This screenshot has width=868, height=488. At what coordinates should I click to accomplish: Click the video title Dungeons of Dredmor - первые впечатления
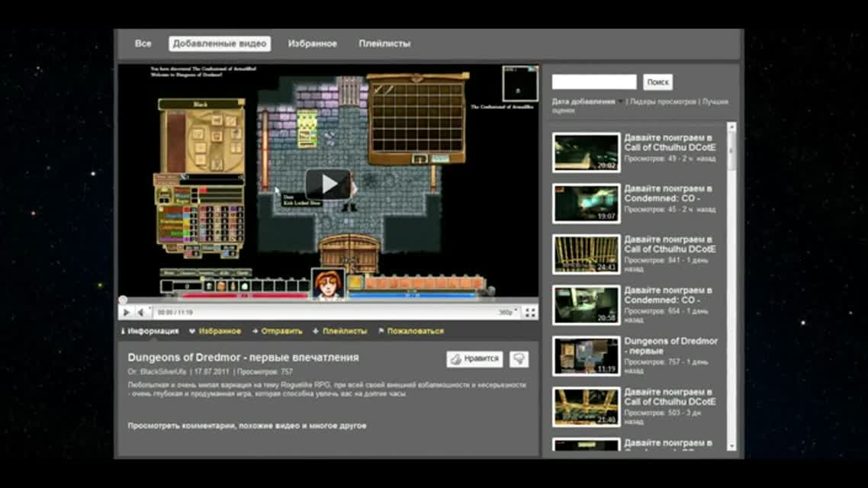click(243, 358)
